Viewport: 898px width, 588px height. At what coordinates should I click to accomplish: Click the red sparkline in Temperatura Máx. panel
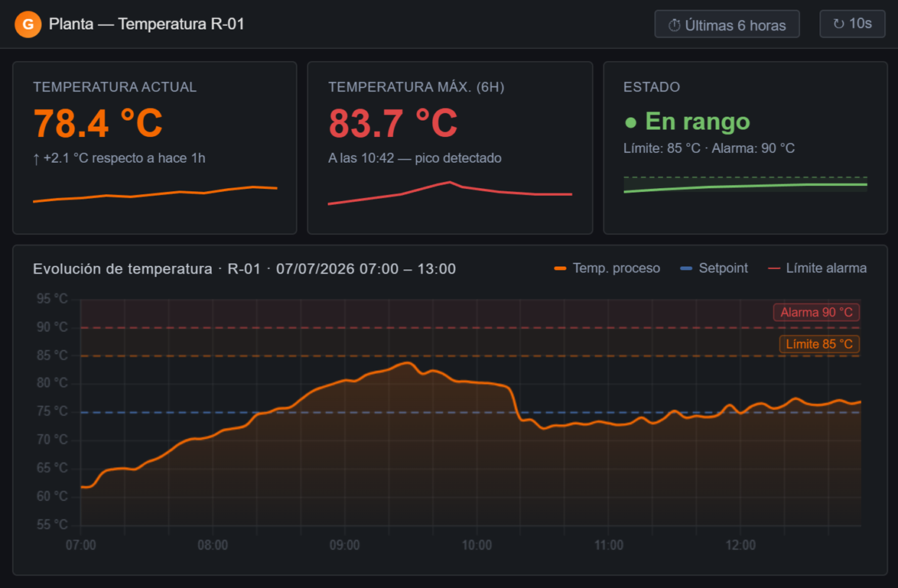(x=450, y=193)
